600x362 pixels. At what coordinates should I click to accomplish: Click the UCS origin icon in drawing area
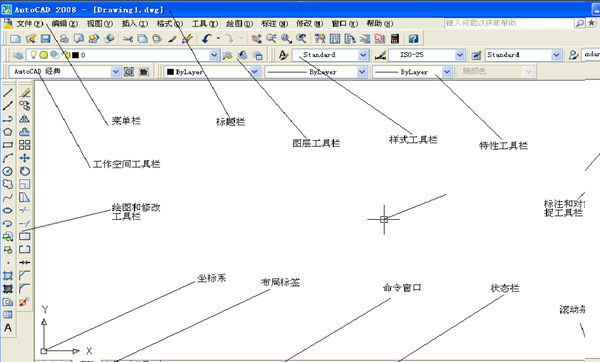44,351
